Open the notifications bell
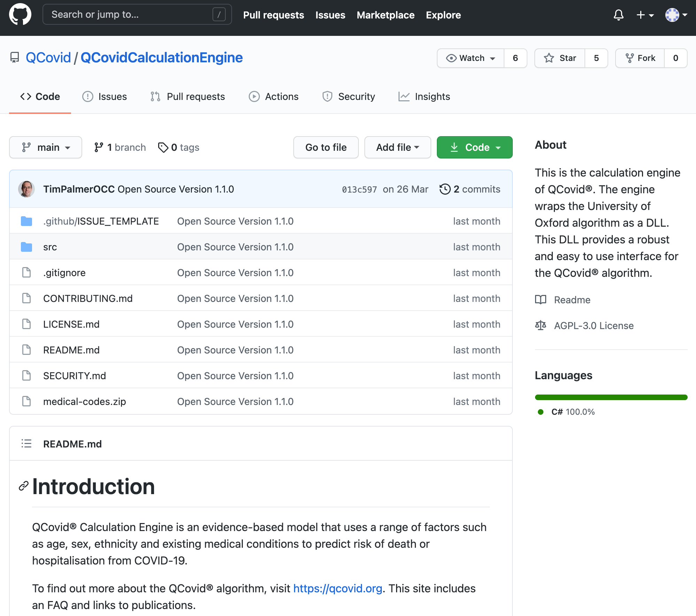The image size is (696, 616). pyautogui.click(x=618, y=15)
